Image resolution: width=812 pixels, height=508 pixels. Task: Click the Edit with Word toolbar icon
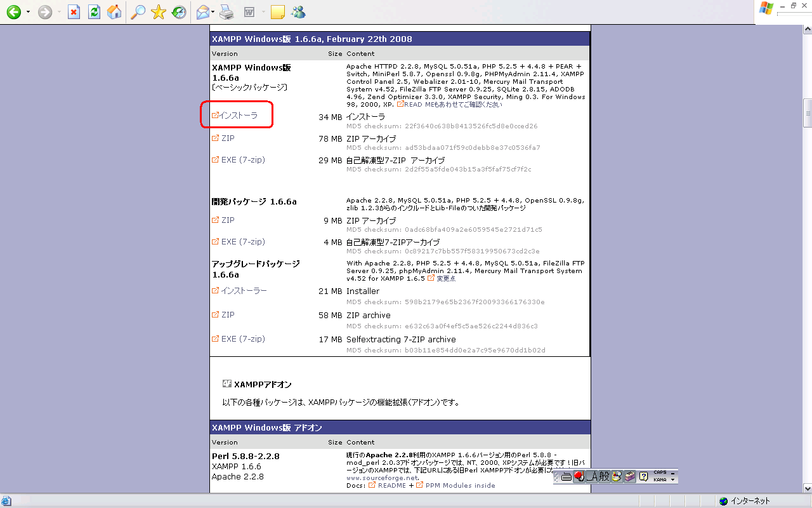[249, 12]
